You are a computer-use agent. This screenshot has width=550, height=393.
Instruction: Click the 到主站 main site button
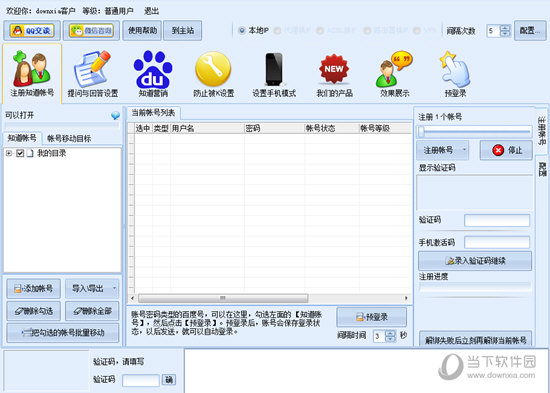(x=183, y=31)
